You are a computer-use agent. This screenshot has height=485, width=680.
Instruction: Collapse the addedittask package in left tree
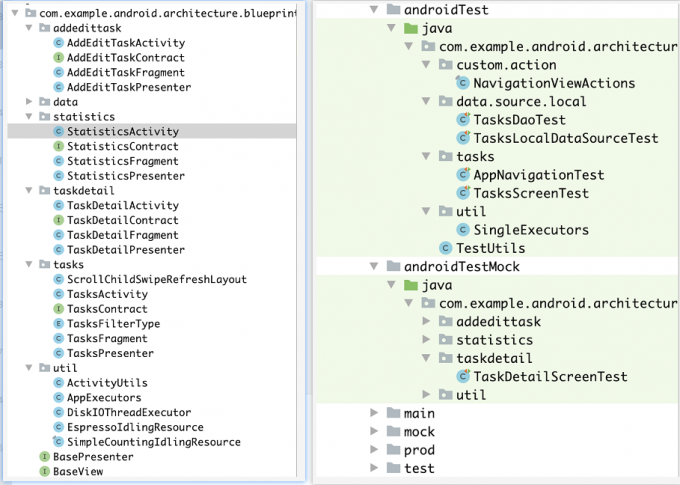(x=31, y=29)
